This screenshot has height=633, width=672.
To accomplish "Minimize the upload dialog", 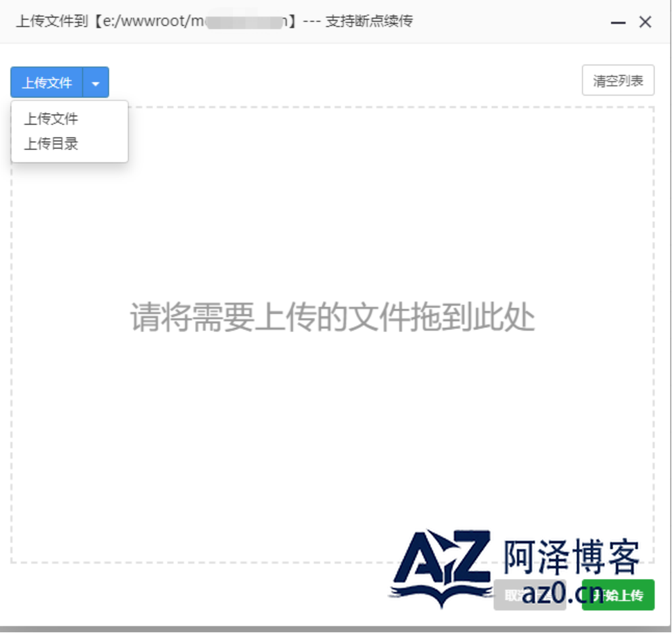I will [x=618, y=22].
